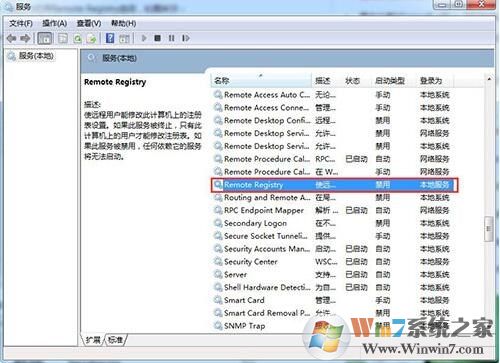Select the Routing and Remote A... service name
The width and height of the screenshot is (500, 363).
pos(267,197)
